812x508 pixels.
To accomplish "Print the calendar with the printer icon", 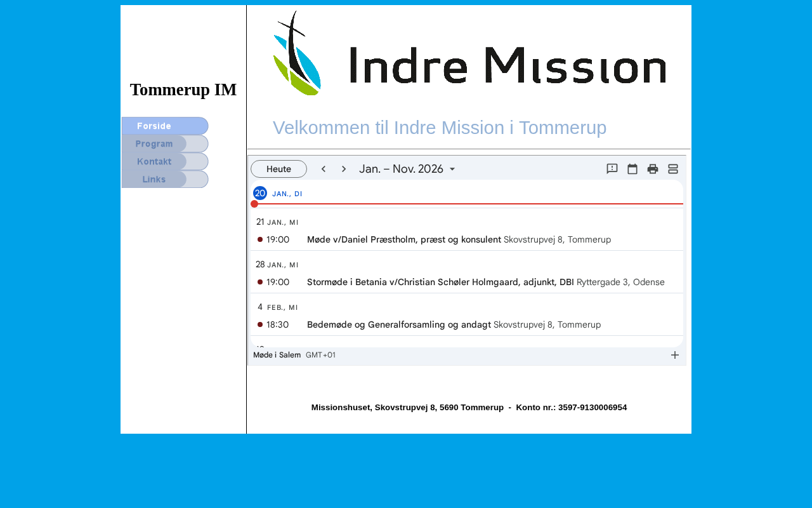I will 653,169.
